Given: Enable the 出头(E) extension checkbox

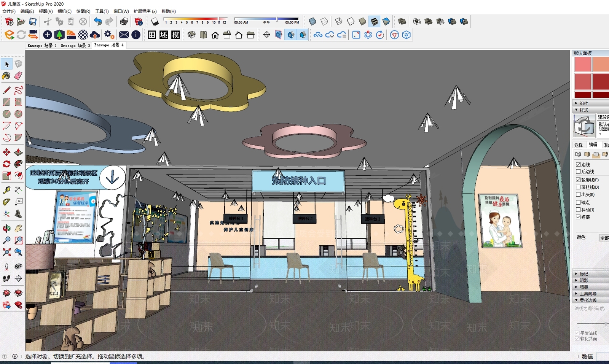Looking at the screenshot, I should click(x=578, y=194).
